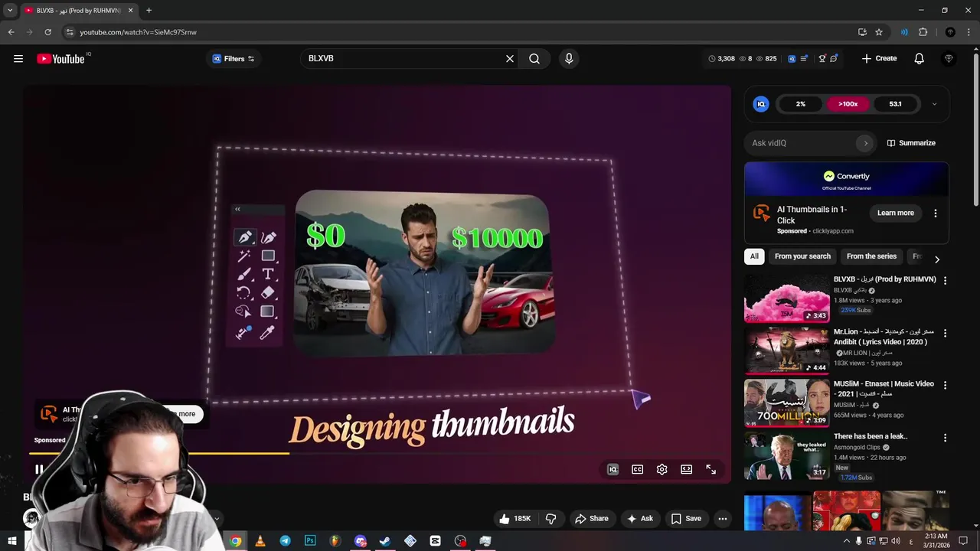
Task: Open a new Chrome tab
Action: 149,11
